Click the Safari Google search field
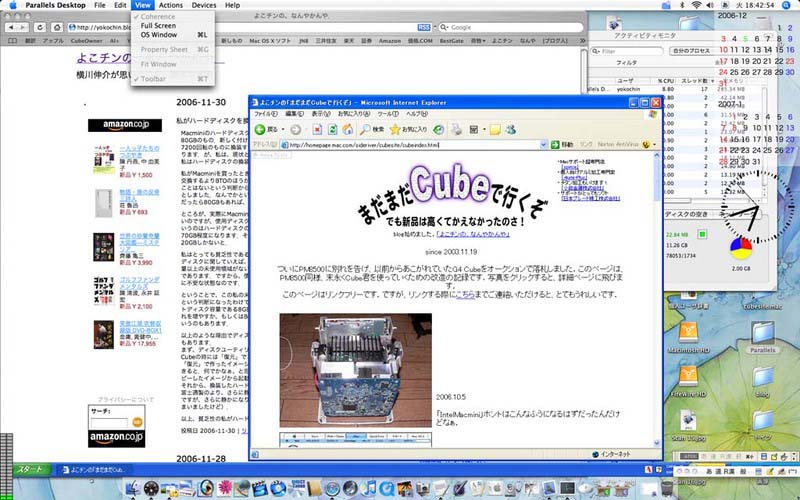Viewport: 800px width, 500px height. (511, 28)
